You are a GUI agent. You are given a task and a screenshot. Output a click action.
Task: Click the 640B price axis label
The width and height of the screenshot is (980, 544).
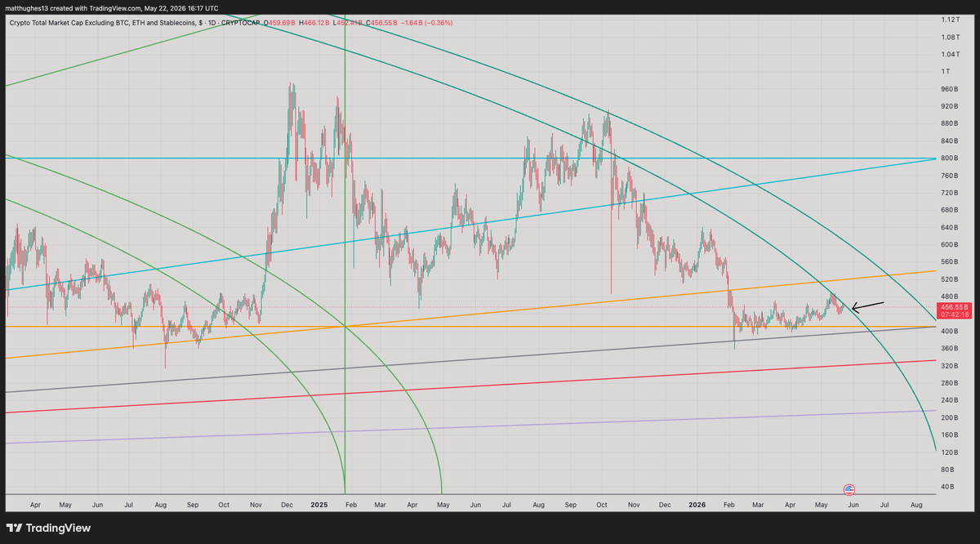click(948, 228)
